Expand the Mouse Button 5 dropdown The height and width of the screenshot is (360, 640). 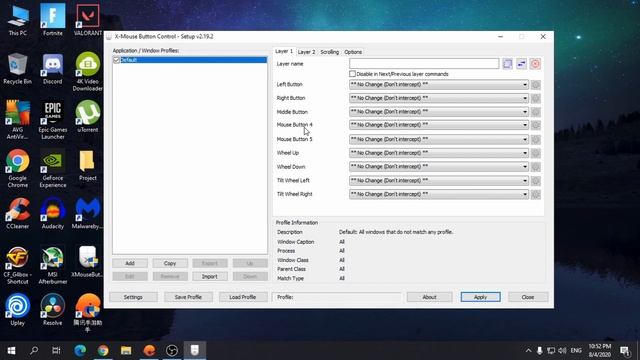click(x=524, y=139)
